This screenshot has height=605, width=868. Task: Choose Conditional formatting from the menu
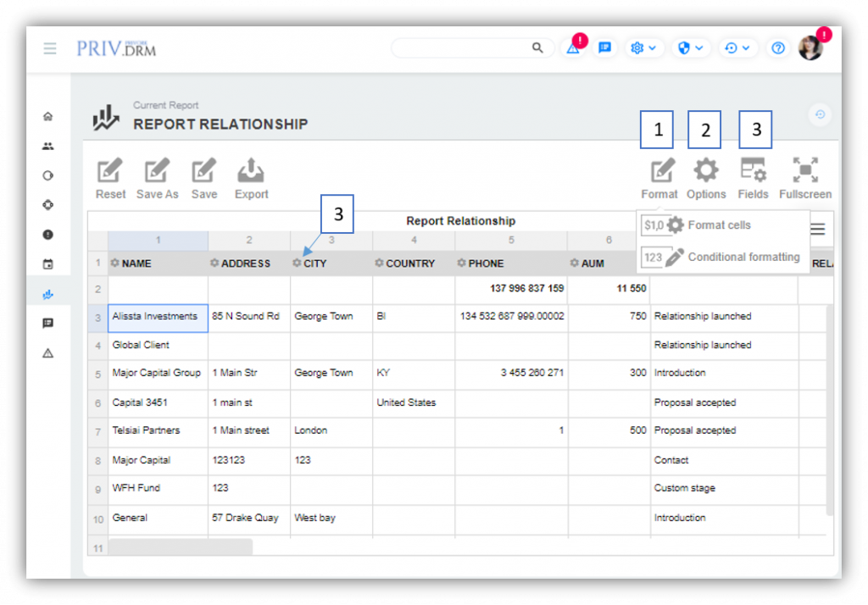coord(743,257)
